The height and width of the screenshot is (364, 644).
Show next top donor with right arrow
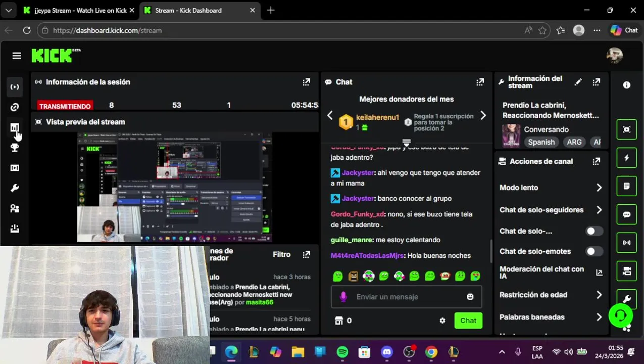483,116
